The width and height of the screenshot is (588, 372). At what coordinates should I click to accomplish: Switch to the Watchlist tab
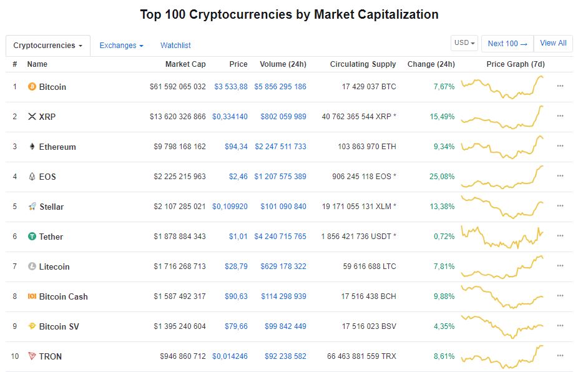click(x=175, y=46)
